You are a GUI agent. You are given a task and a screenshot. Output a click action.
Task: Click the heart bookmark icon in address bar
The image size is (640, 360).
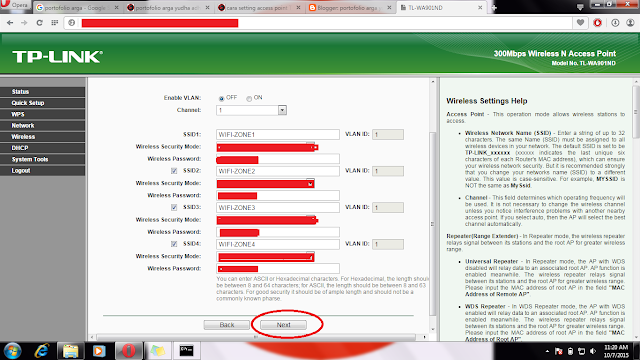click(x=580, y=23)
